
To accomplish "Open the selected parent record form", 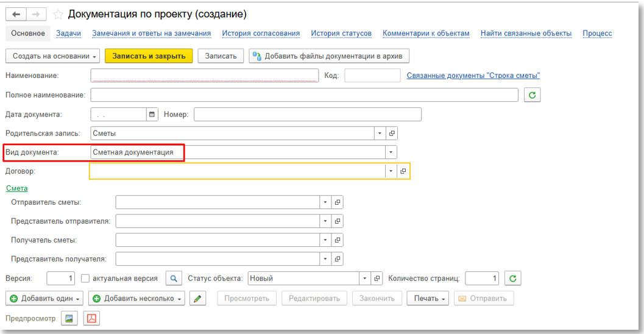I will [x=392, y=133].
